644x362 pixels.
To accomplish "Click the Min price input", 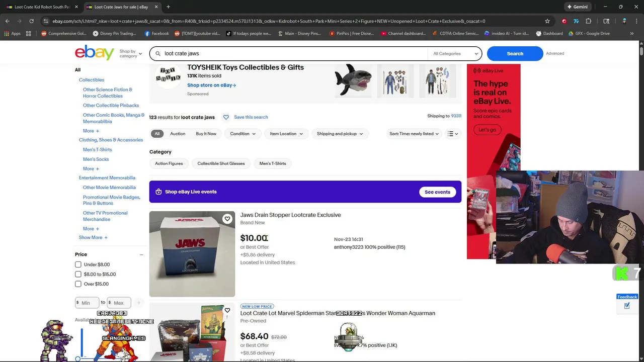I will (x=87, y=303).
